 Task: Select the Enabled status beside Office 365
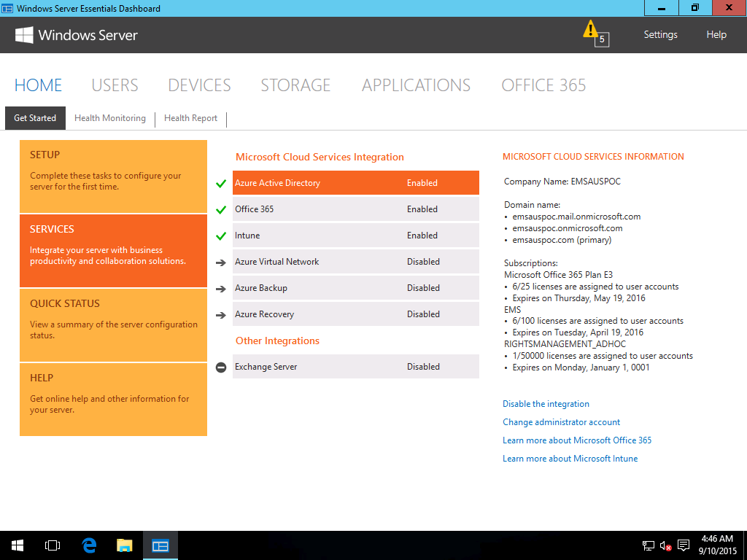click(422, 209)
